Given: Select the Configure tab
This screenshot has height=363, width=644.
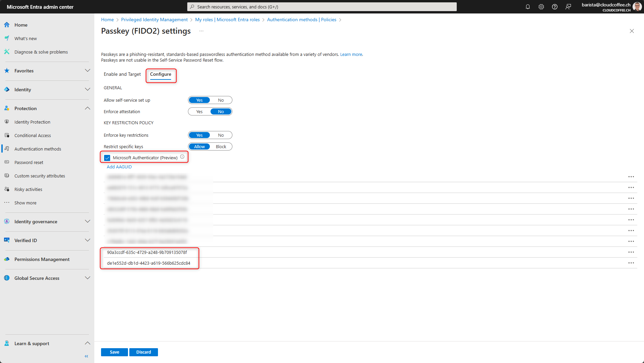Looking at the screenshot, I should point(161,74).
